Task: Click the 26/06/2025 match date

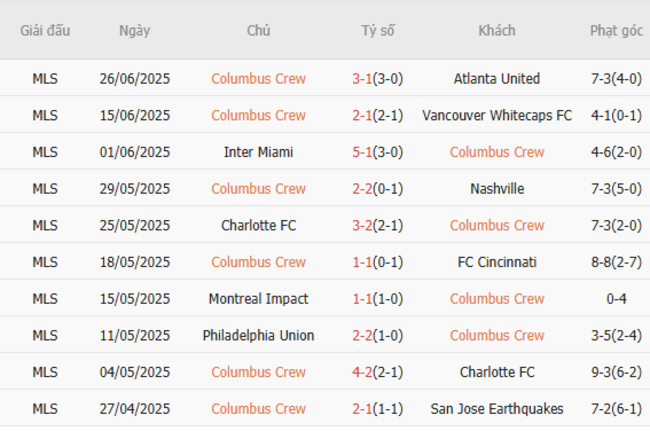Action: [x=135, y=79]
